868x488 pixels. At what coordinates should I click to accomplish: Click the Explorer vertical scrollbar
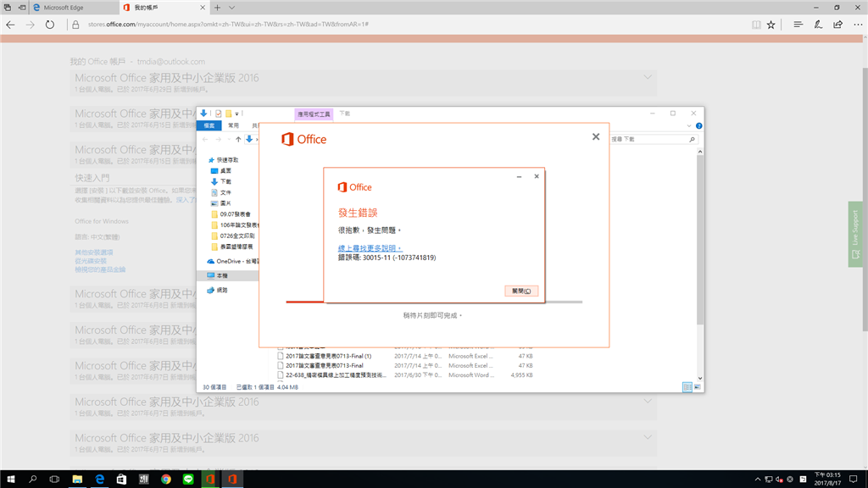[699, 238]
